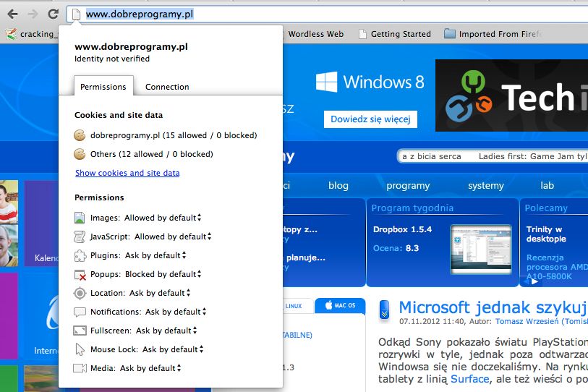Screen dimensions: 588x392
Task: Click the news ticker headline field
Action: (492, 156)
